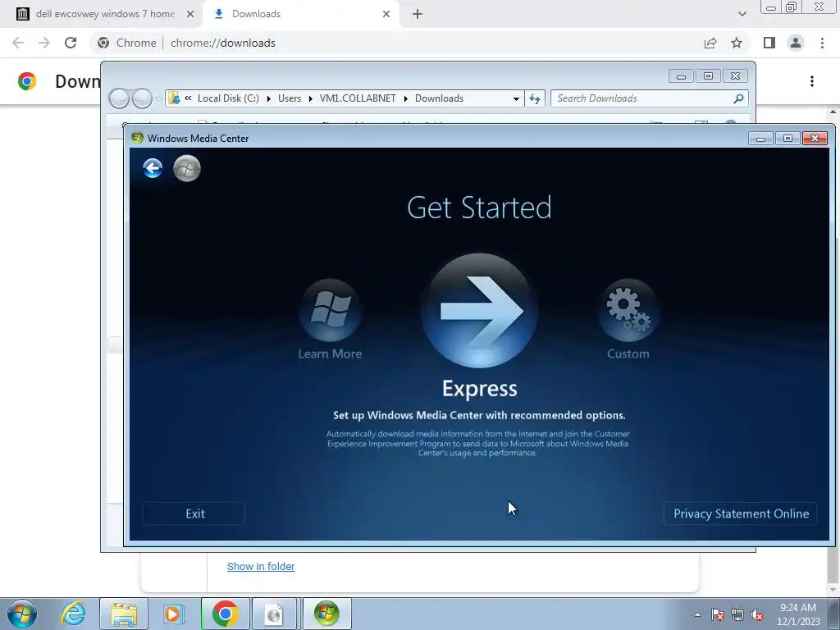Refresh the Explorer Downloads folder

[535, 98]
